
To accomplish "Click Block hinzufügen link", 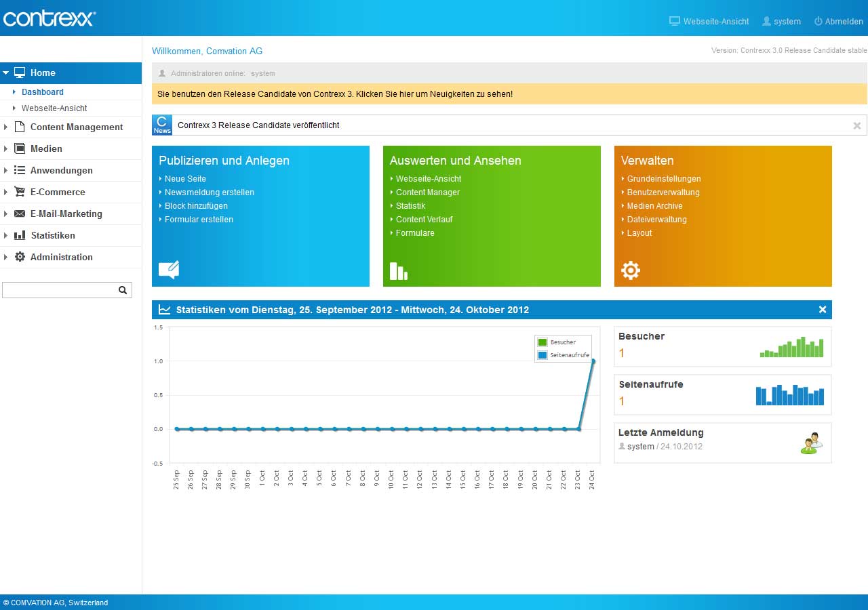I will pos(196,206).
